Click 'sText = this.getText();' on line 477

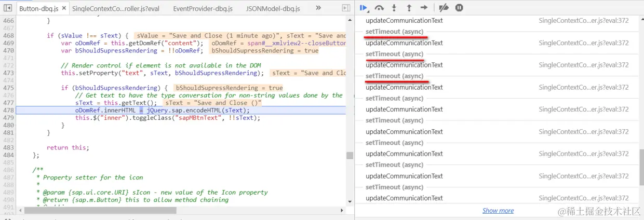click(116, 103)
